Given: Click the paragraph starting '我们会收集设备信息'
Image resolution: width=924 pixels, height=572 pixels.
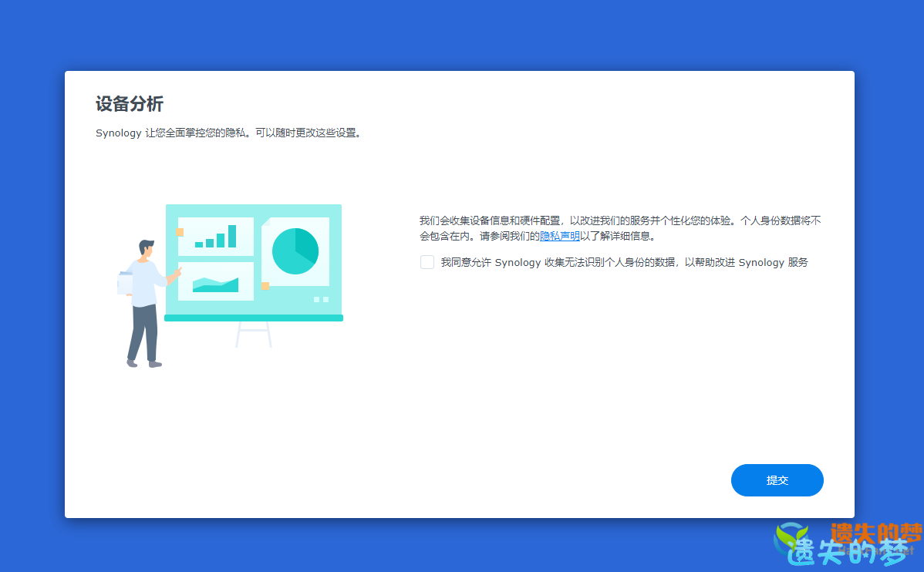Looking at the screenshot, I should pos(620,228).
